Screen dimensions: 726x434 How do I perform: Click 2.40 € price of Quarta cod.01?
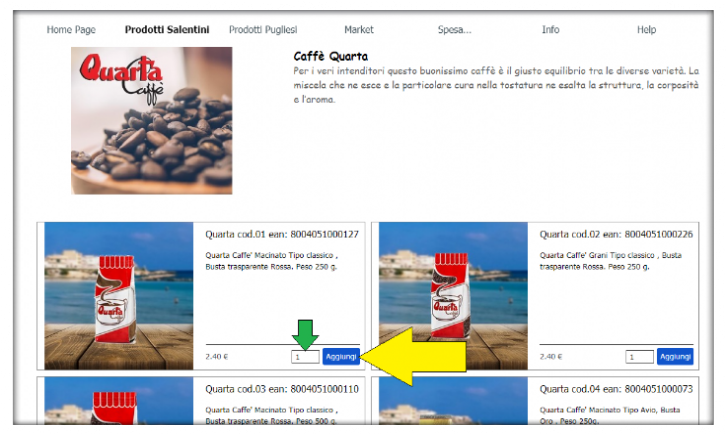(x=217, y=357)
